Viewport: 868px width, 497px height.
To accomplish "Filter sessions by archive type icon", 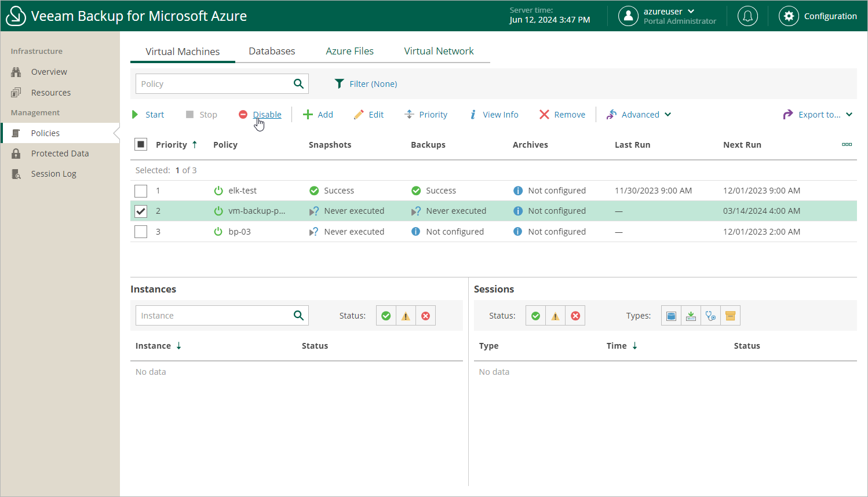I will point(730,316).
